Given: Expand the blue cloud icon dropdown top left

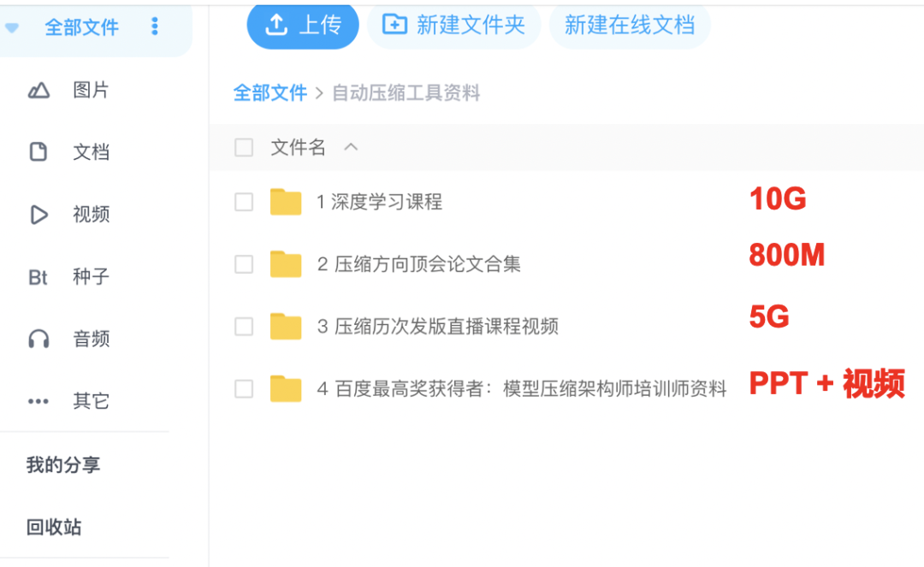Looking at the screenshot, I should tap(12, 27).
